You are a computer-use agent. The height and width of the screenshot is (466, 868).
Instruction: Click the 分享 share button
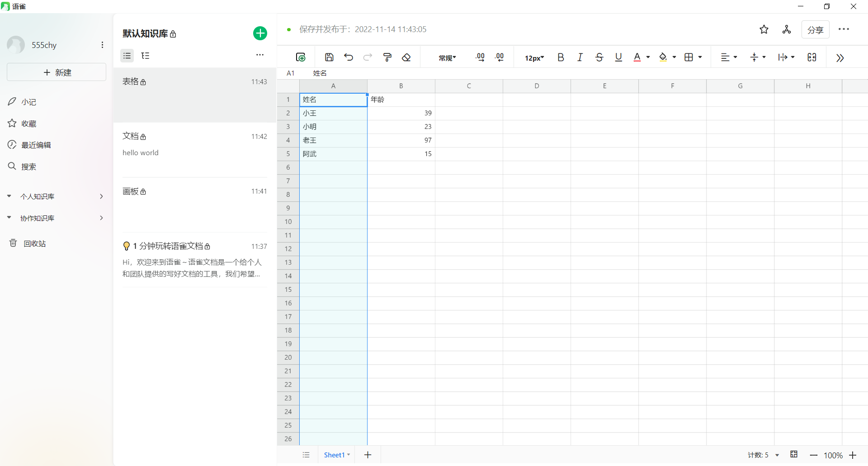[816, 30]
